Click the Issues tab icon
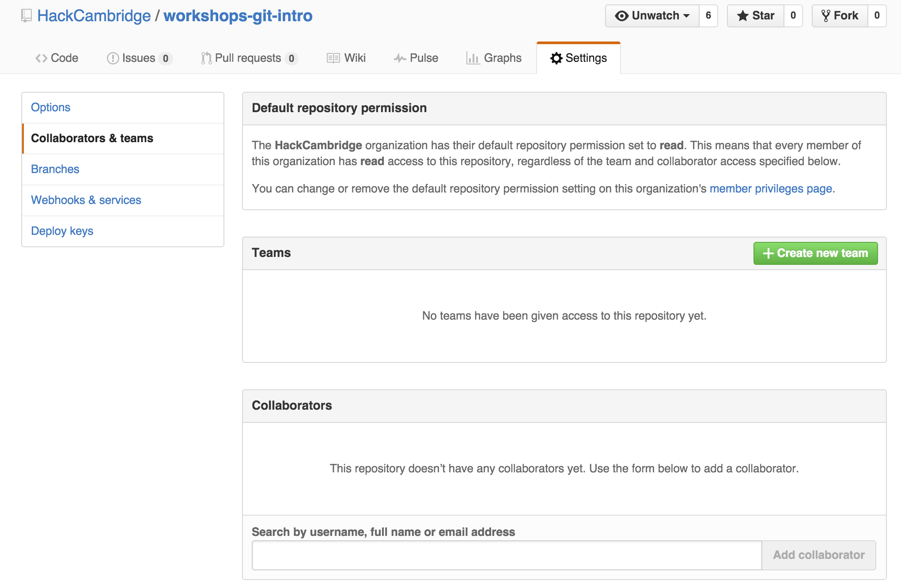This screenshot has height=588, width=901. 112,58
